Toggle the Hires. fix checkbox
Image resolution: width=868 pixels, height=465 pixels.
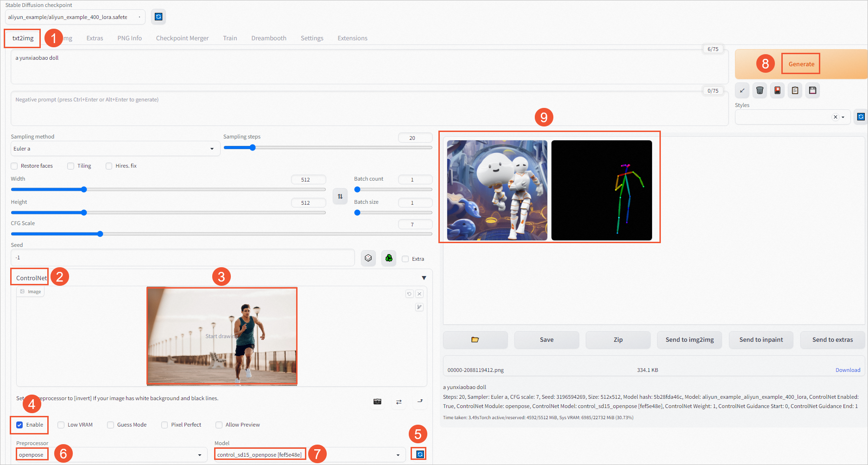click(109, 166)
